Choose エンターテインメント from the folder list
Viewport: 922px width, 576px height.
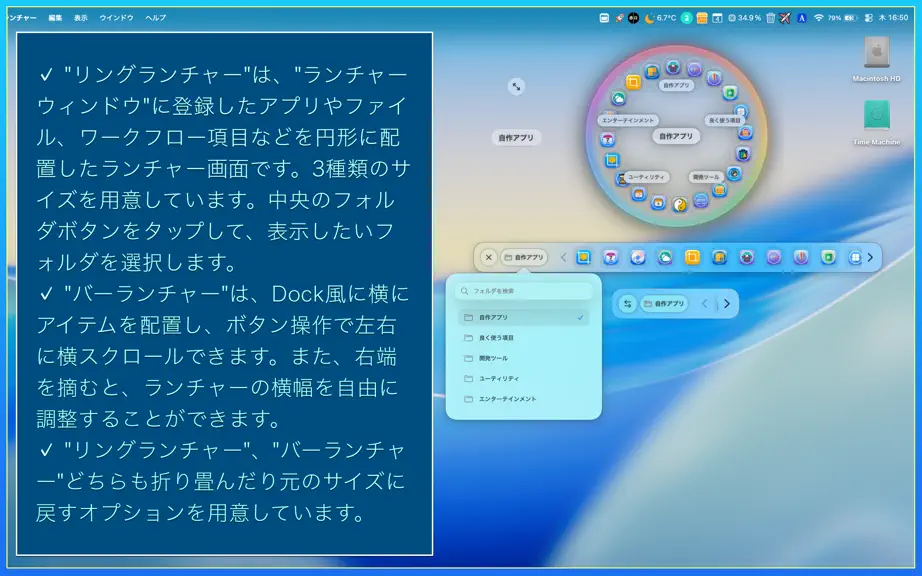[523, 399]
